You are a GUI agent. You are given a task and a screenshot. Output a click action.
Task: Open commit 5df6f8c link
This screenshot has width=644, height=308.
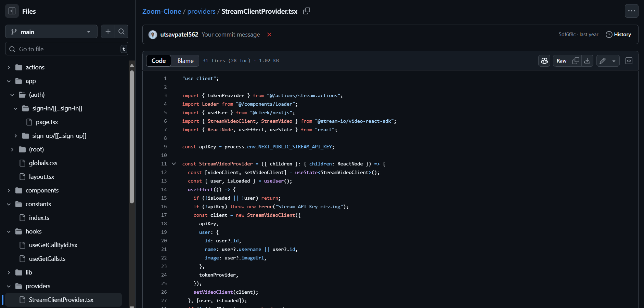click(x=567, y=35)
